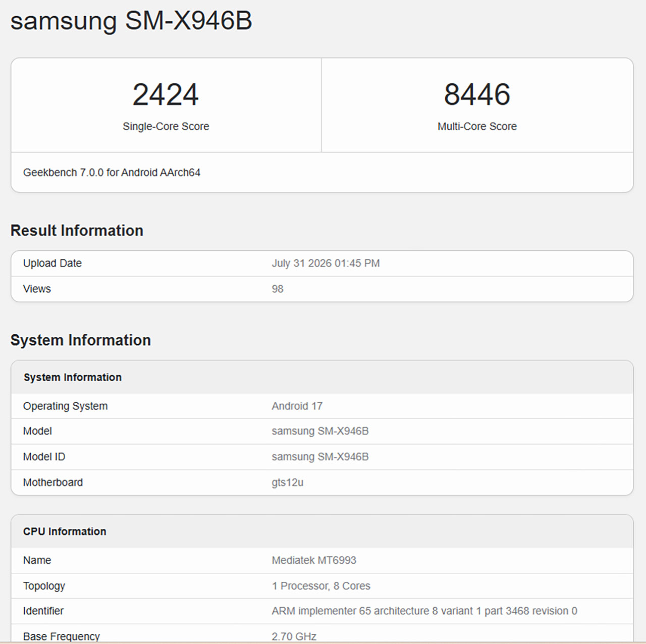Image resolution: width=646 pixels, height=644 pixels.
Task: Select samsung SM-X946B in the Model ID row
Action: click(320, 457)
